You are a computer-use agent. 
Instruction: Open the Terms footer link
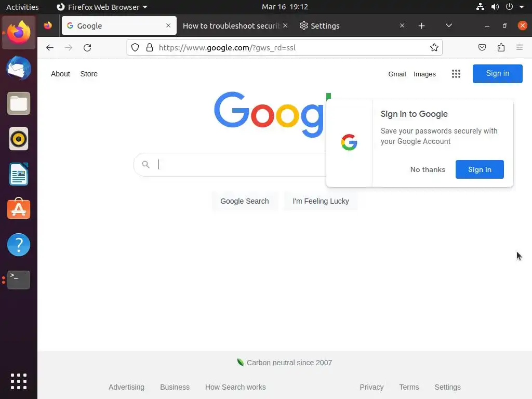[409, 387]
